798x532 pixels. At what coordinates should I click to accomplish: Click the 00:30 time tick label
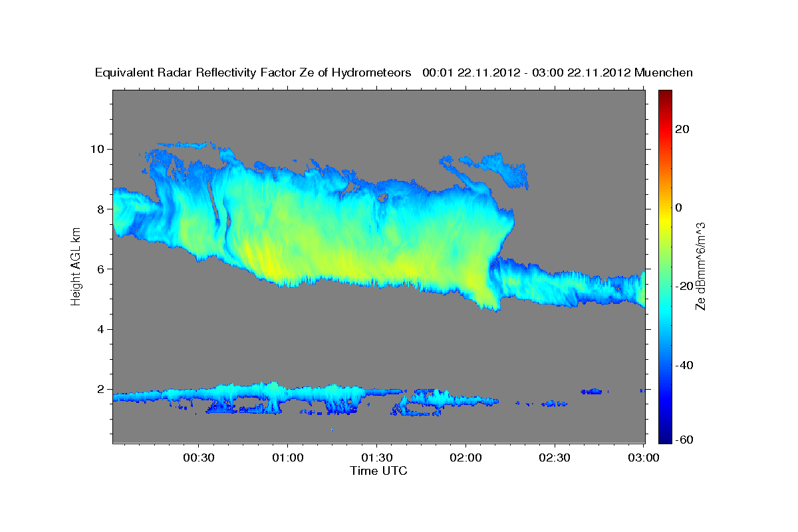(198, 458)
